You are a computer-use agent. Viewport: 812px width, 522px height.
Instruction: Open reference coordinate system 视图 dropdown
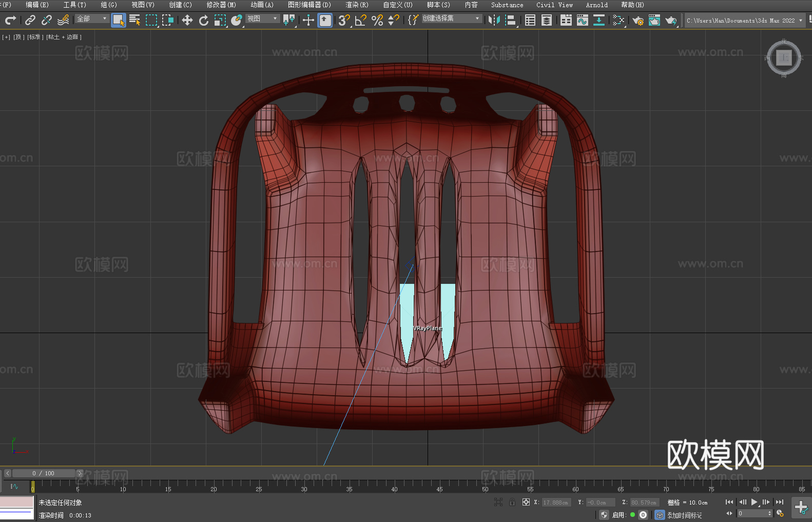[x=262, y=18]
